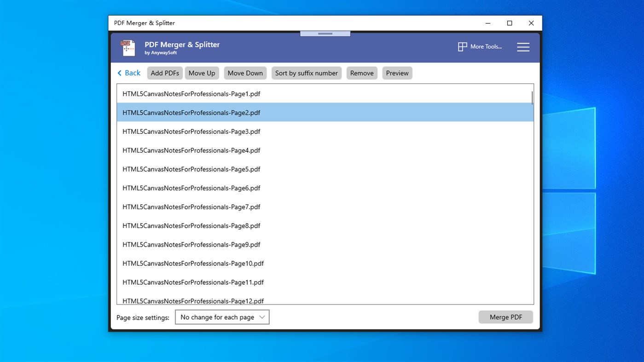The height and width of the screenshot is (362, 644).
Task: Select the highlighted Page2 PDF entry
Action: [191, 112]
